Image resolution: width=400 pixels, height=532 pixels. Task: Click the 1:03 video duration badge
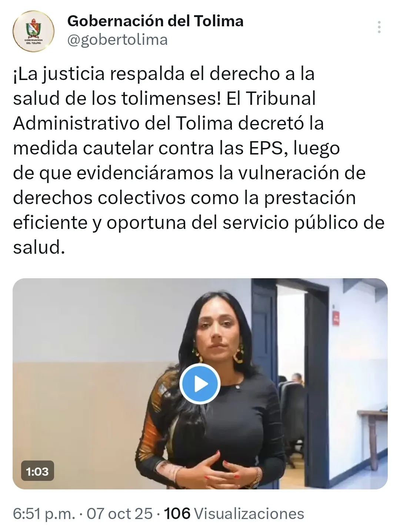[x=37, y=471]
